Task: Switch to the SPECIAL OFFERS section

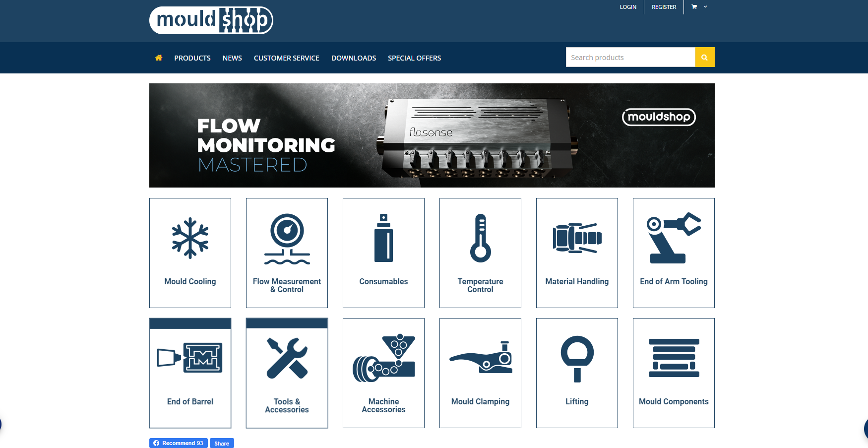Action: pos(414,58)
